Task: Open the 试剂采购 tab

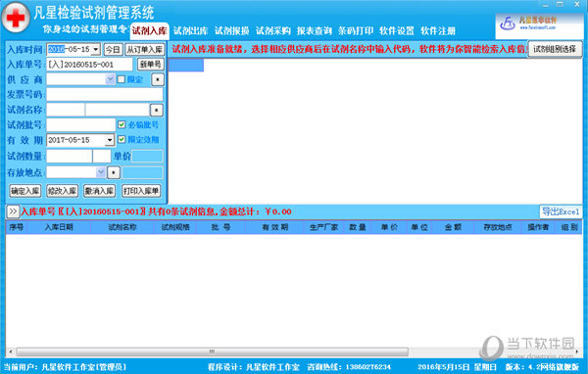Action: 273,30
